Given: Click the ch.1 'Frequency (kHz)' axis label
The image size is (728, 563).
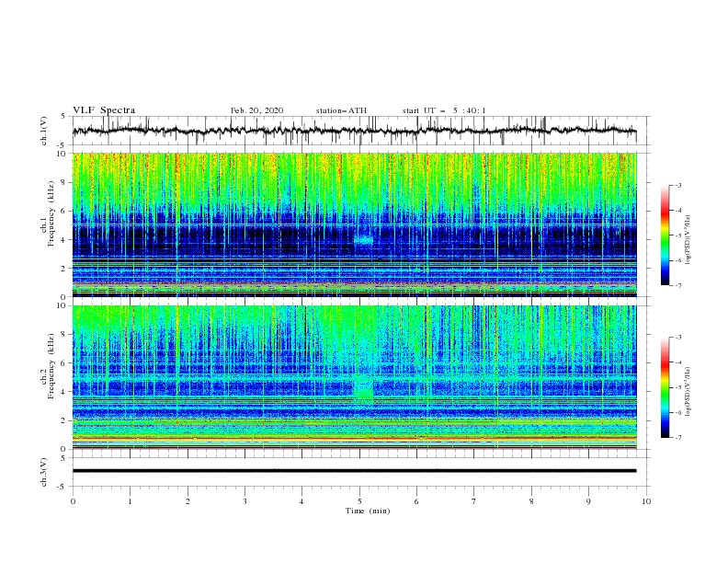Looking at the screenshot, I should [51, 213].
